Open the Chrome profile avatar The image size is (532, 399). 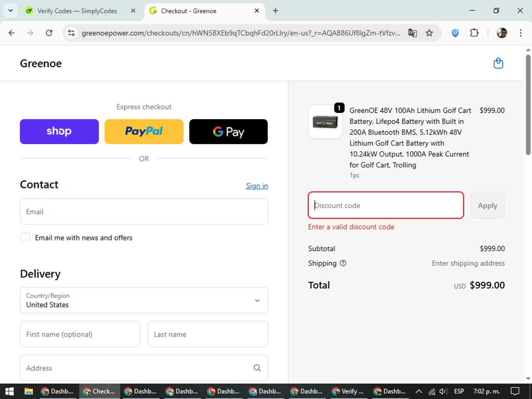point(502,33)
